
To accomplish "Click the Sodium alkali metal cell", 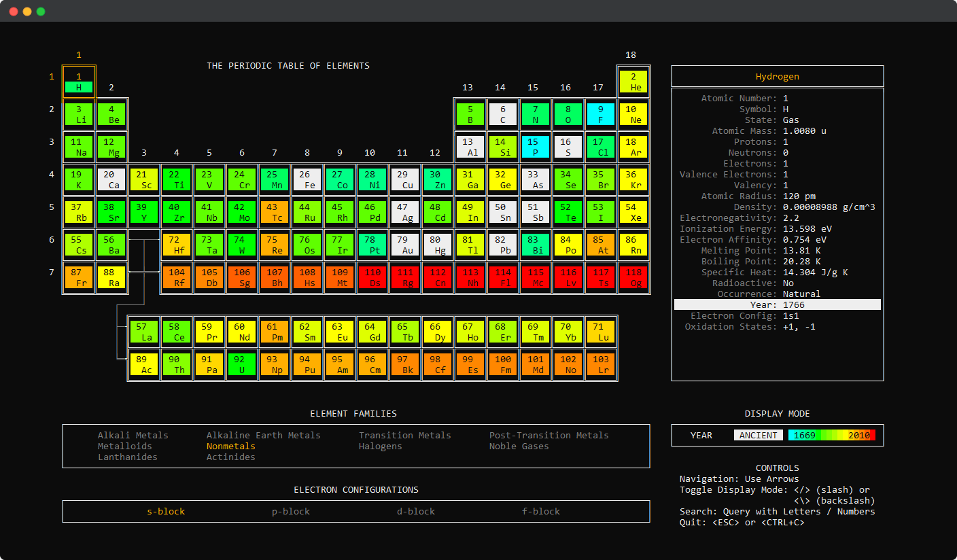I will (79, 147).
